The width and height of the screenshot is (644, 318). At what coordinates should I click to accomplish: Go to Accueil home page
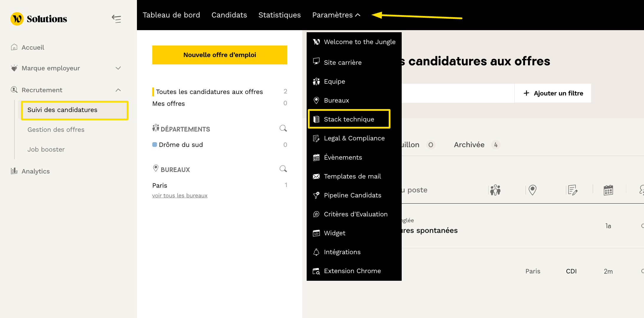33,47
